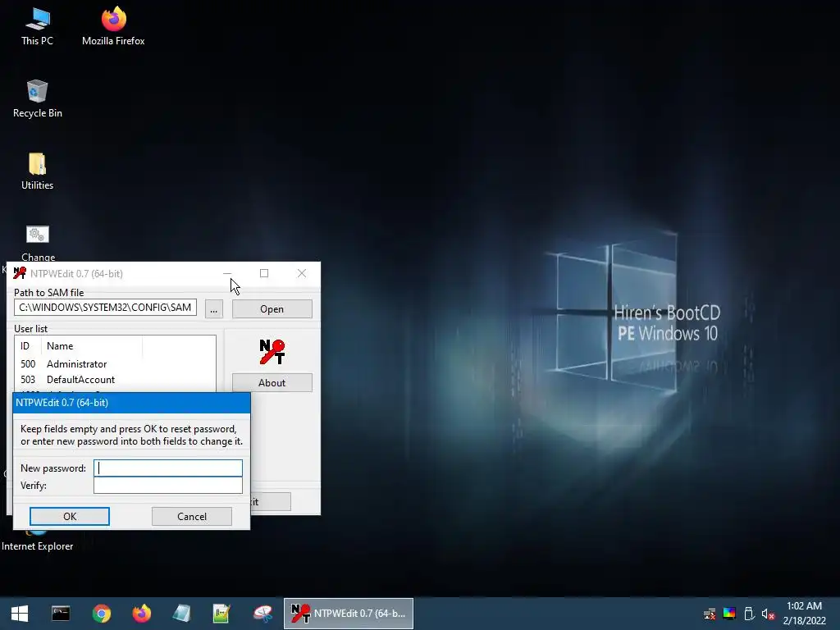
Task: Click OK in the password dialog
Action: point(70,517)
